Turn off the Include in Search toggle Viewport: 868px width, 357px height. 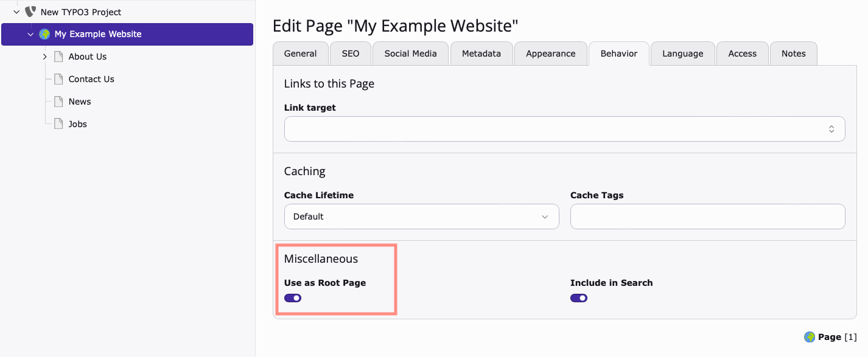pyautogui.click(x=578, y=297)
